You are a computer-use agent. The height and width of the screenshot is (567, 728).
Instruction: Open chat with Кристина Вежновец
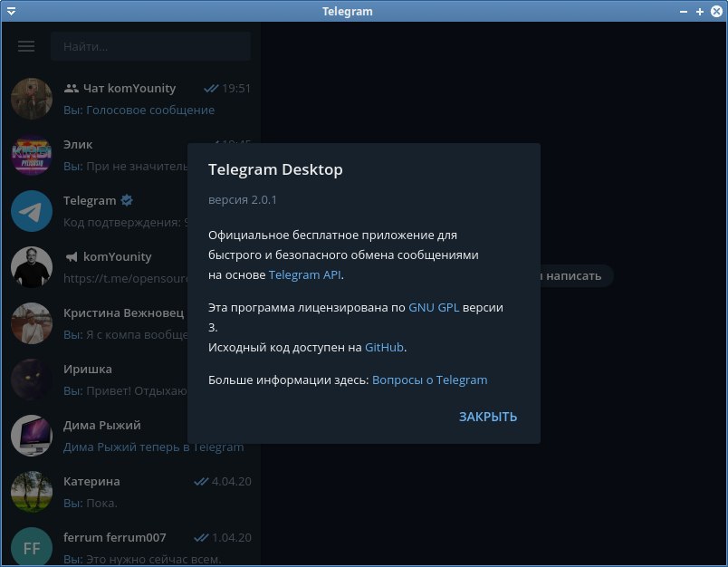coord(95,323)
